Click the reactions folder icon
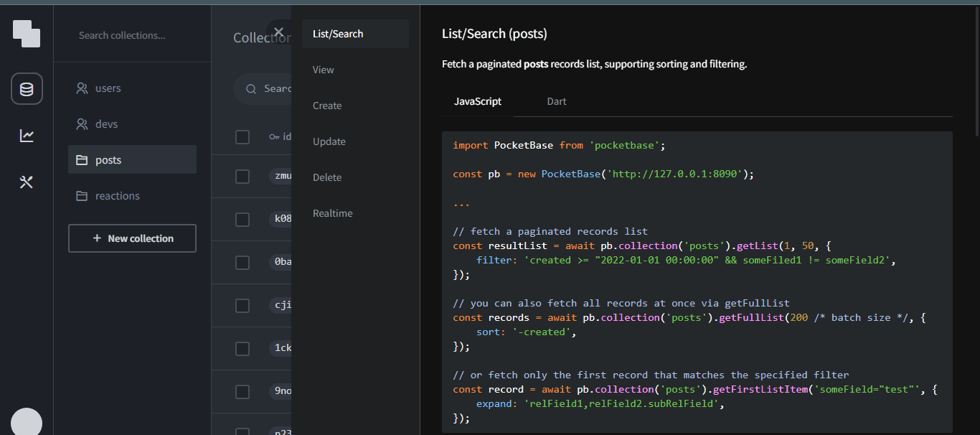This screenshot has height=435, width=980. coord(82,196)
